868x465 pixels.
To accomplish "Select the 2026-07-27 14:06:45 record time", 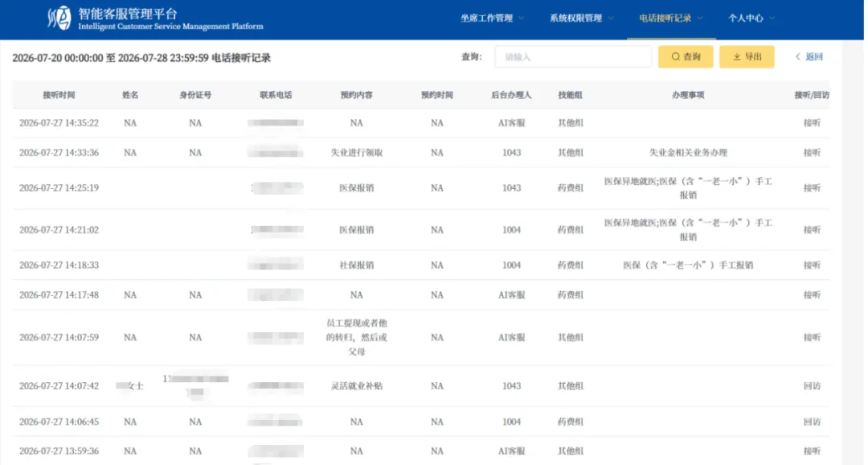I will (59, 422).
